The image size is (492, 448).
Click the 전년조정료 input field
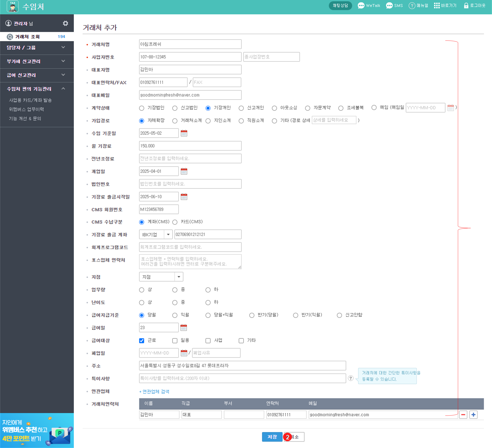coord(190,159)
